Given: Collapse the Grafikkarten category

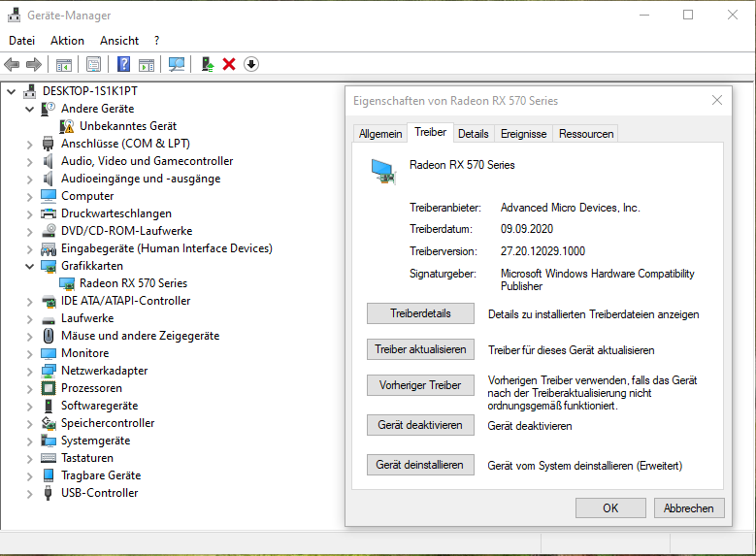Looking at the screenshot, I should 30,266.
